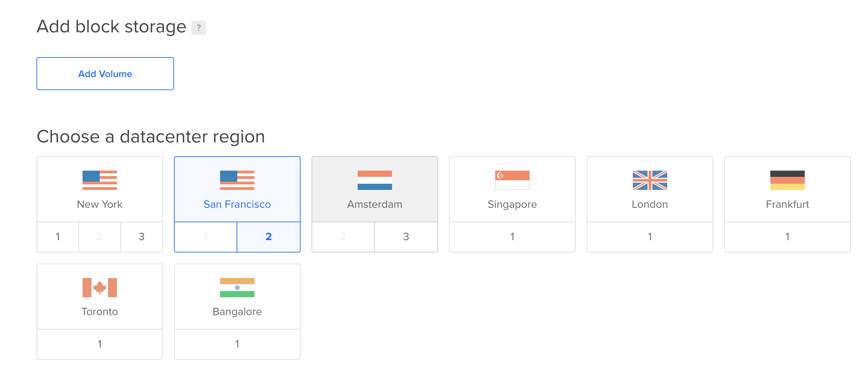The height and width of the screenshot is (386, 868).
Task: Click the German flag for Frankfurt
Action: click(x=788, y=180)
